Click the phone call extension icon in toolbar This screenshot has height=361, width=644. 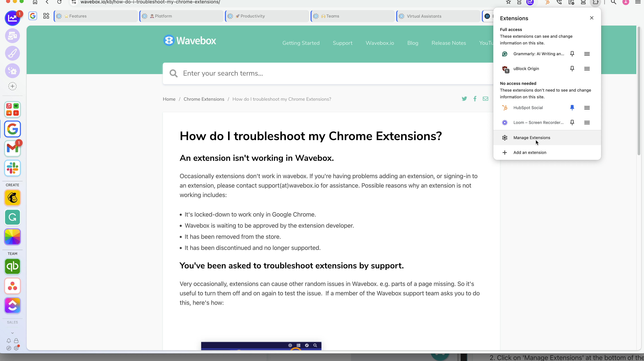559,2
